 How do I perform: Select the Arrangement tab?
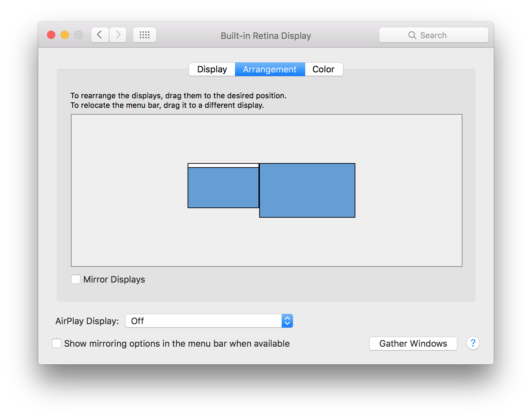click(x=270, y=69)
